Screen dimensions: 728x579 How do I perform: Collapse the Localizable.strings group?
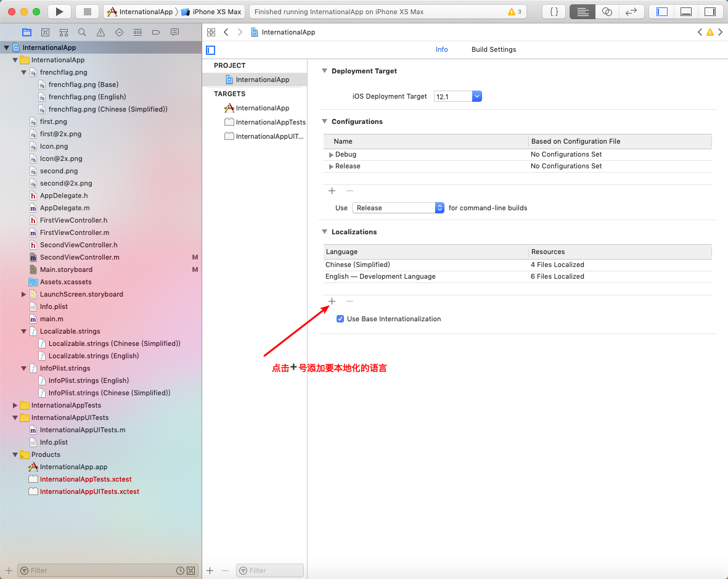[23, 332]
